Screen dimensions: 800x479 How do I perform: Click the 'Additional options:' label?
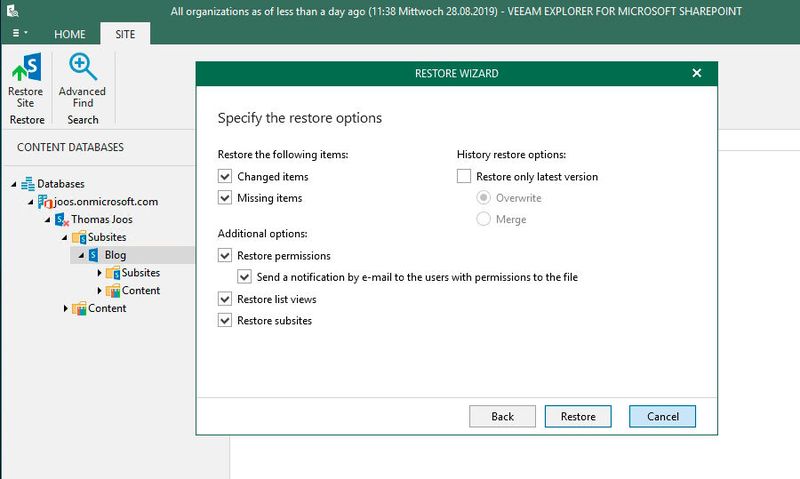[263, 234]
